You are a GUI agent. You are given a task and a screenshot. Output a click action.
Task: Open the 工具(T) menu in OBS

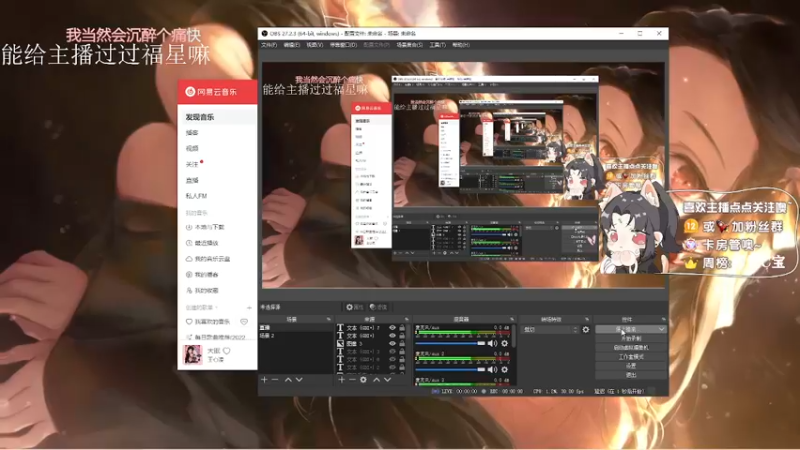click(x=437, y=45)
